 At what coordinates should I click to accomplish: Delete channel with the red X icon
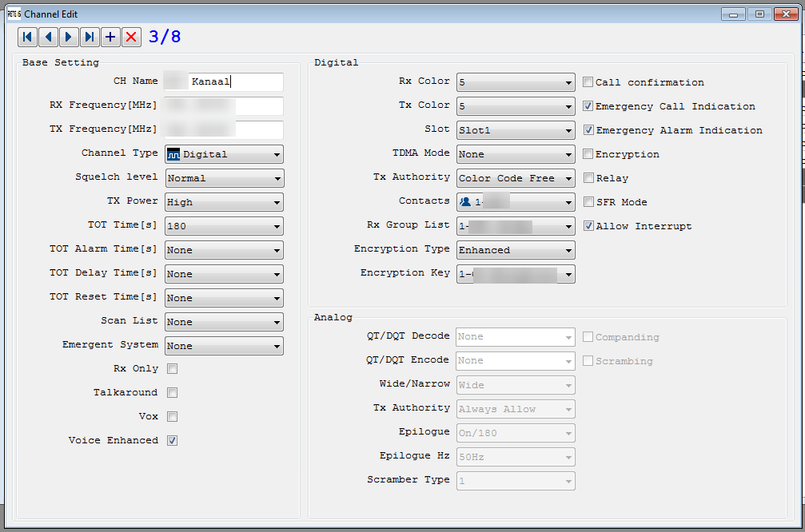point(131,37)
